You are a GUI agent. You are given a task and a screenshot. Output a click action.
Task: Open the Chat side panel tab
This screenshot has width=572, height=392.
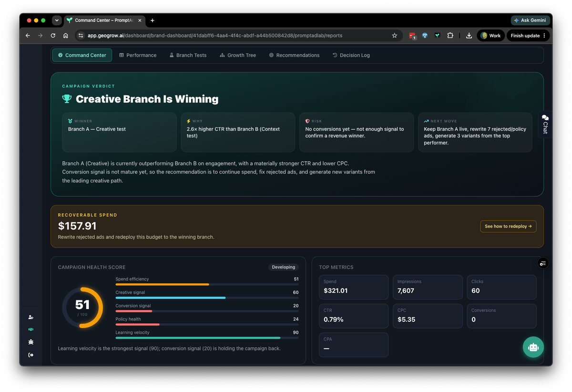(545, 124)
